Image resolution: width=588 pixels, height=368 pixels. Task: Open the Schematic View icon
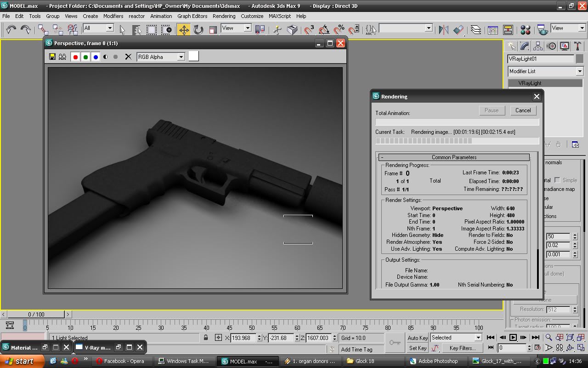coord(508,29)
